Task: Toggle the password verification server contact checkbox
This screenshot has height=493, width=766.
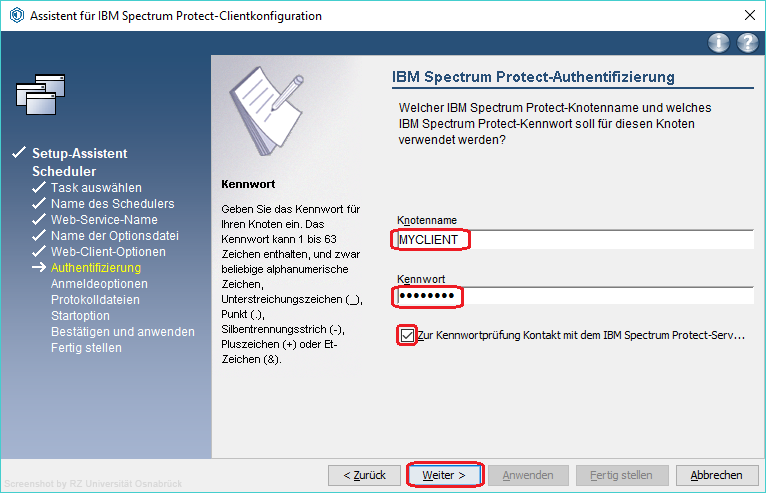Action: point(407,336)
